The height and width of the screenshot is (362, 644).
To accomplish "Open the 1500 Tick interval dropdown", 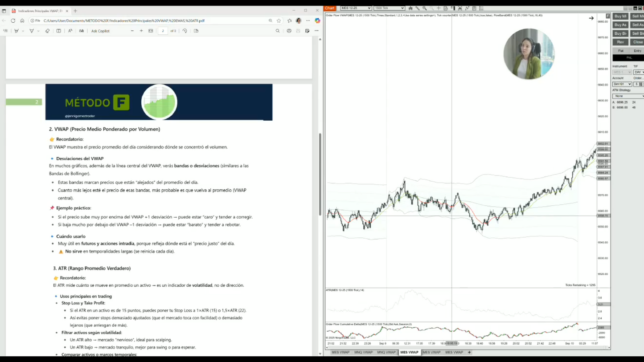I will (x=389, y=8).
